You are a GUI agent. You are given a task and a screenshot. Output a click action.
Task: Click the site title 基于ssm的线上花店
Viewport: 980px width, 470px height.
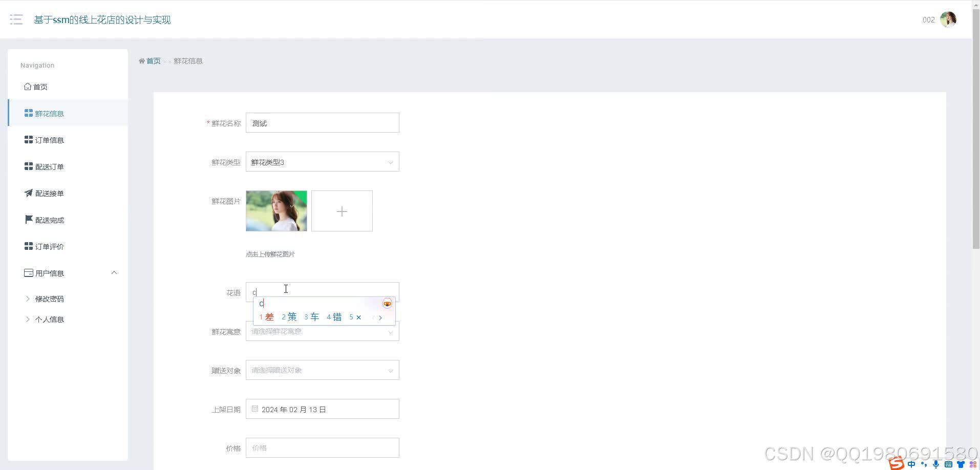102,19
